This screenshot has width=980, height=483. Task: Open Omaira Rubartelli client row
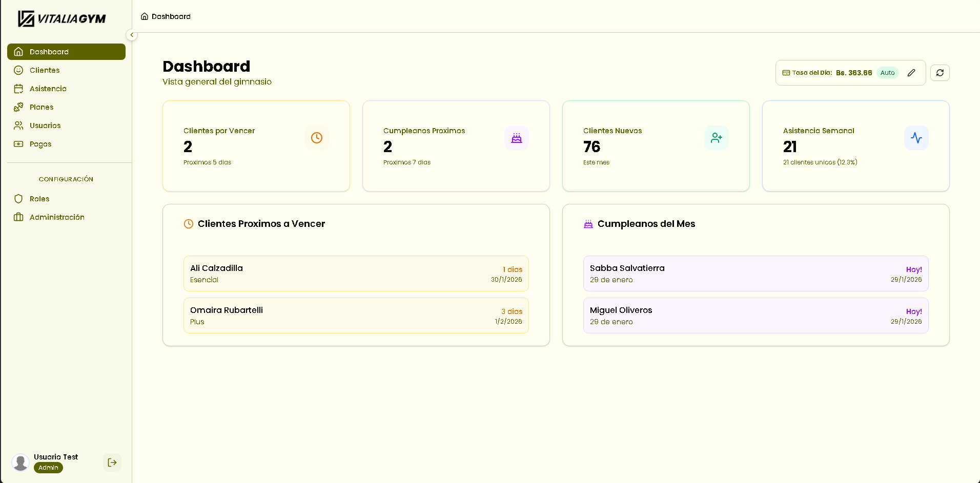[356, 316]
